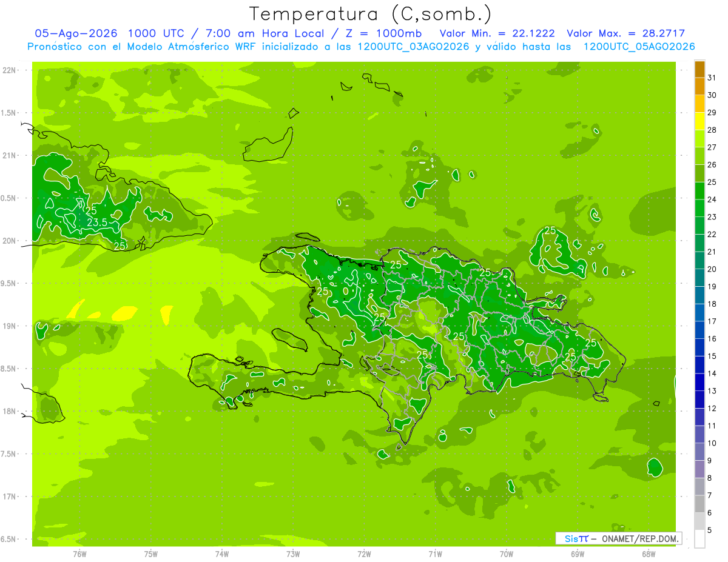Click "Valor Min. = 22.1222" readout
728x562 pixels.
tap(497, 33)
